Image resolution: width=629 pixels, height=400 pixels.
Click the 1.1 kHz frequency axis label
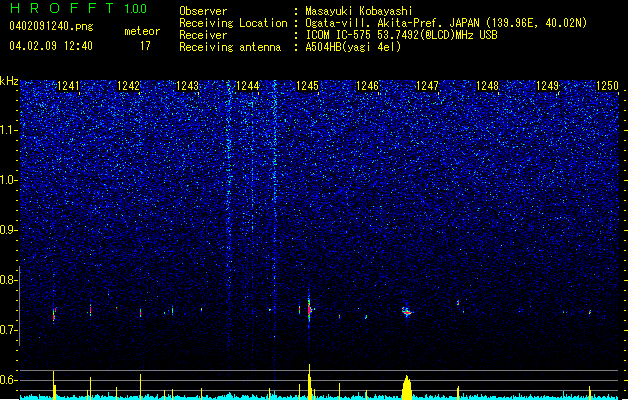(x=8, y=130)
